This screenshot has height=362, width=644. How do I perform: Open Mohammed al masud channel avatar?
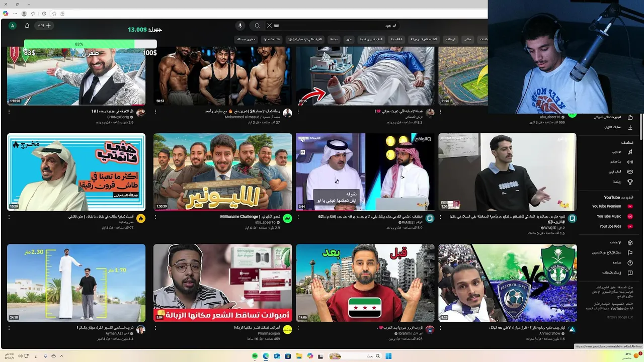[x=287, y=113]
